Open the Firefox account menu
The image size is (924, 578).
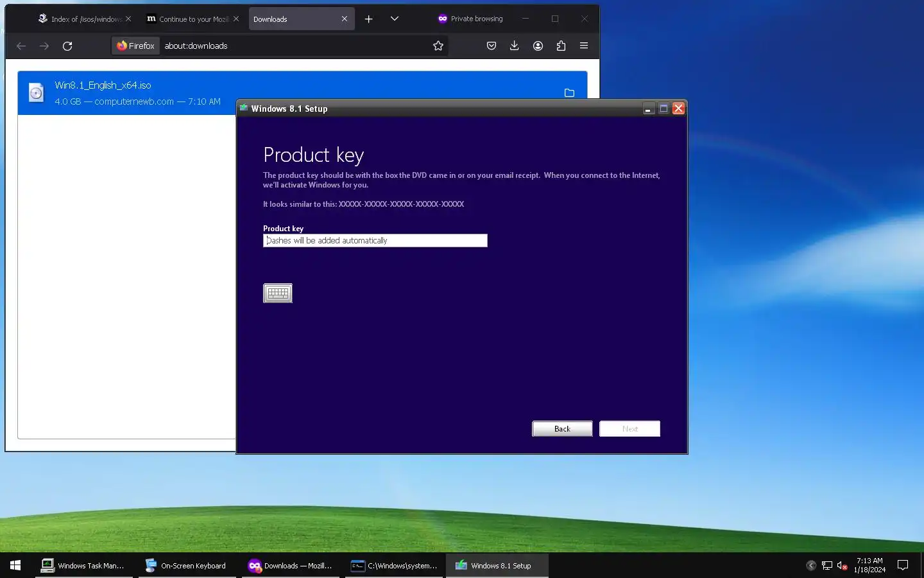click(x=538, y=46)
